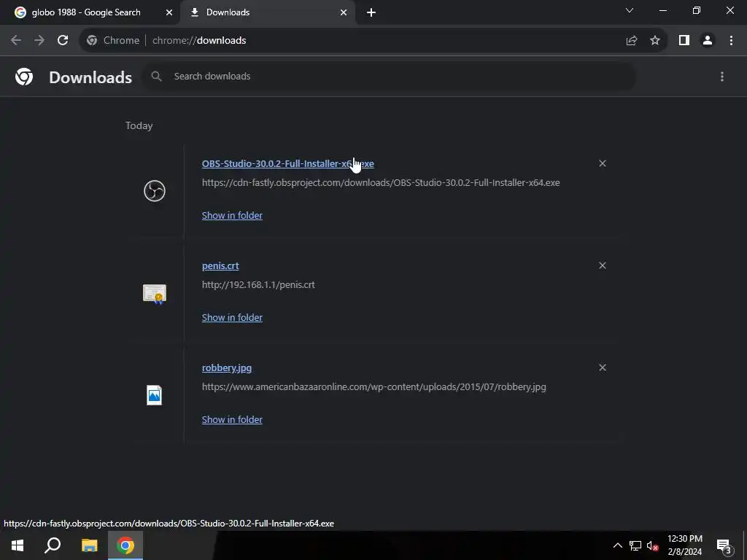The image size is (747, 560).
Task: Click the Chrome taskbar icon
Action: pyautogui.click(x=125, y=545)
